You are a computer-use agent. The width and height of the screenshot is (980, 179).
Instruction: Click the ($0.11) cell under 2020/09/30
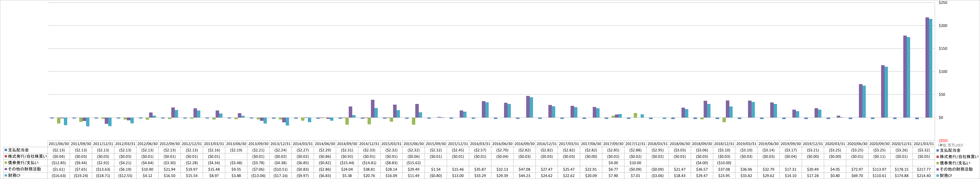tap(880, 157)
